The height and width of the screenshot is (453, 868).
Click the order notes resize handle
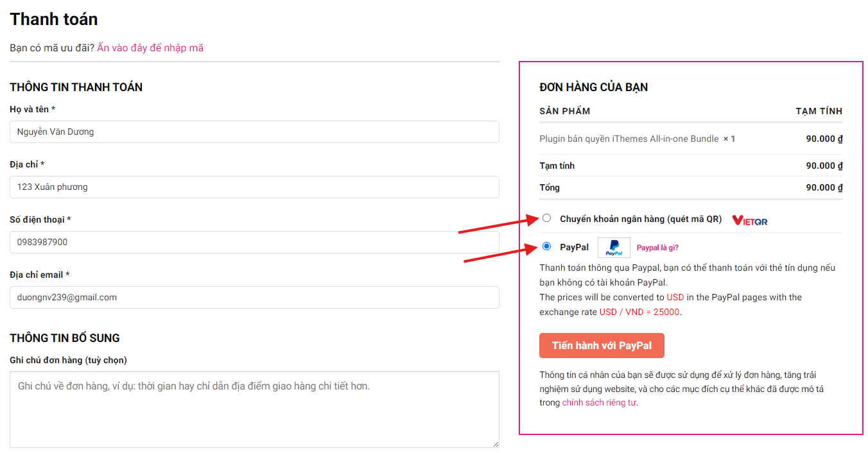tap(495, 443)
